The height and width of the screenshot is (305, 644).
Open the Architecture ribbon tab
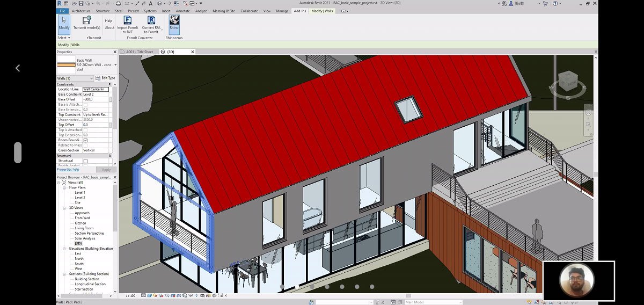tap(81, 11)
